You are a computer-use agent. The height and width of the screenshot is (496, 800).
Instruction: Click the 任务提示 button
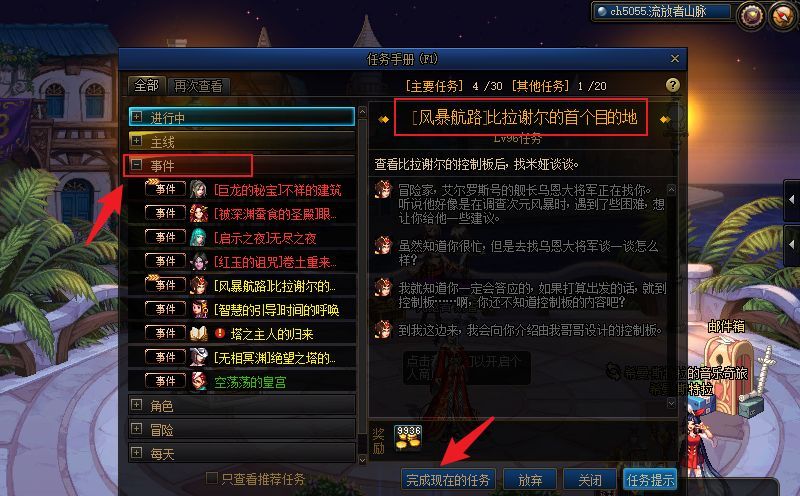pyautogui.click(x=650, y=480)
